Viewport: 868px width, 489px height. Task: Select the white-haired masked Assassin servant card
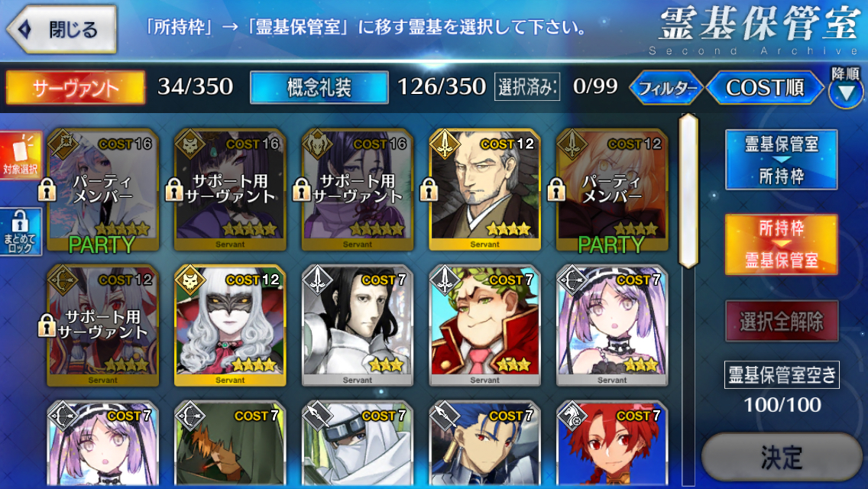[230, 325]
